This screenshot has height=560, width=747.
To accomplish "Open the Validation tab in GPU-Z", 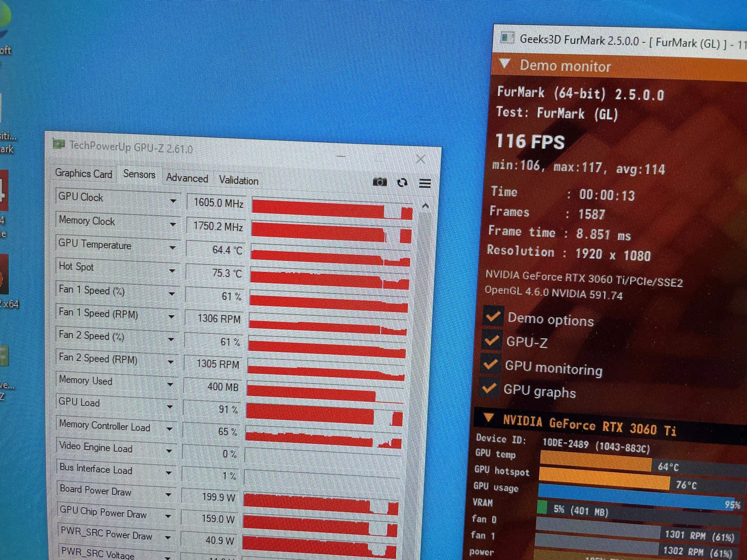I will (238, 180).
